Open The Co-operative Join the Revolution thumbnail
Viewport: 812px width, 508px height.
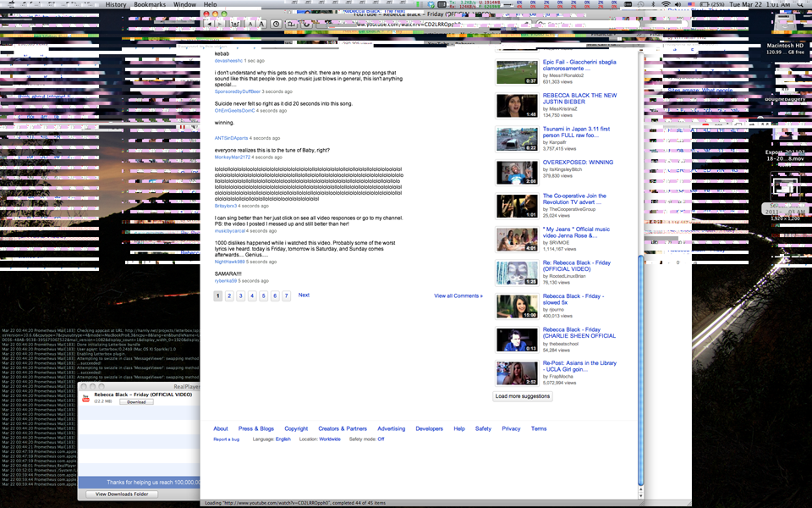517,206
